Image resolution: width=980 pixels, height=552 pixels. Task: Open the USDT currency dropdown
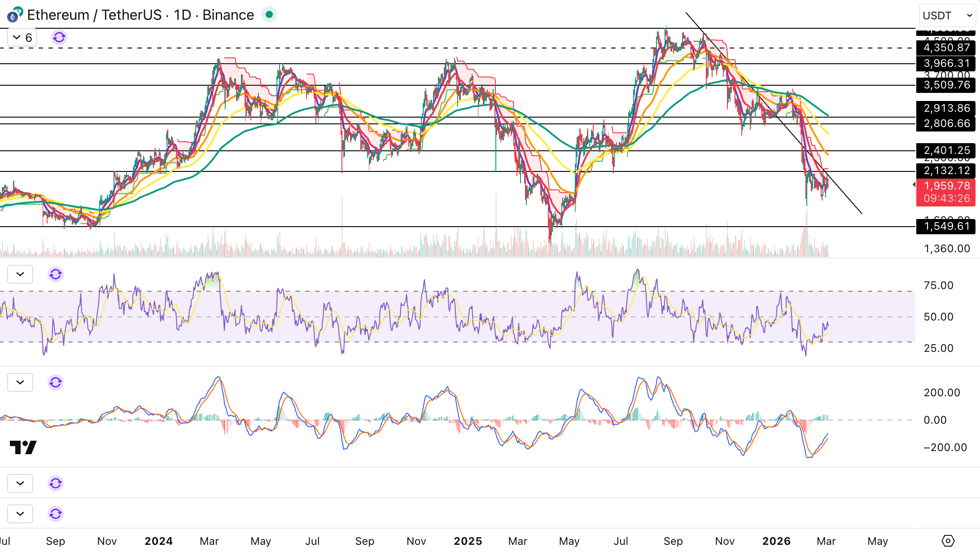[x=947, y=16]
